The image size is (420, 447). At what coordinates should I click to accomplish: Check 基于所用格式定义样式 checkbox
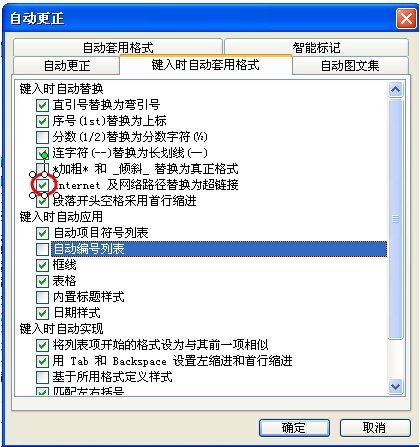click(42, 377)
